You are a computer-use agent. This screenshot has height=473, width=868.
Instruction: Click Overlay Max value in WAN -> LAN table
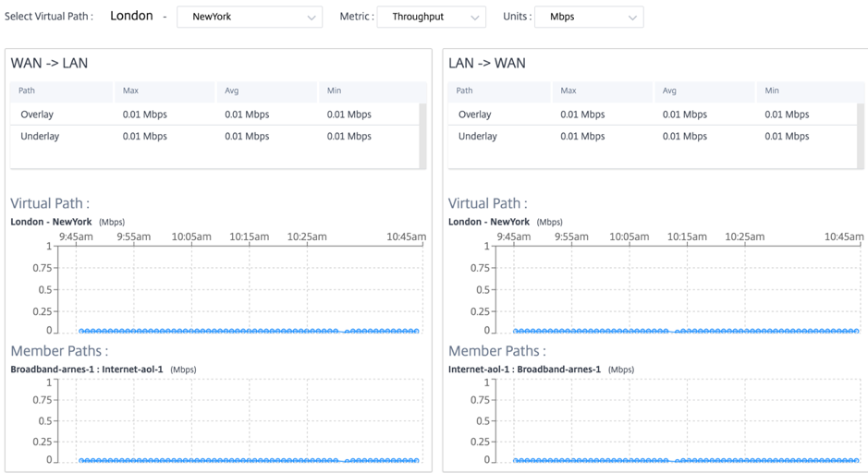pos(144,115)
